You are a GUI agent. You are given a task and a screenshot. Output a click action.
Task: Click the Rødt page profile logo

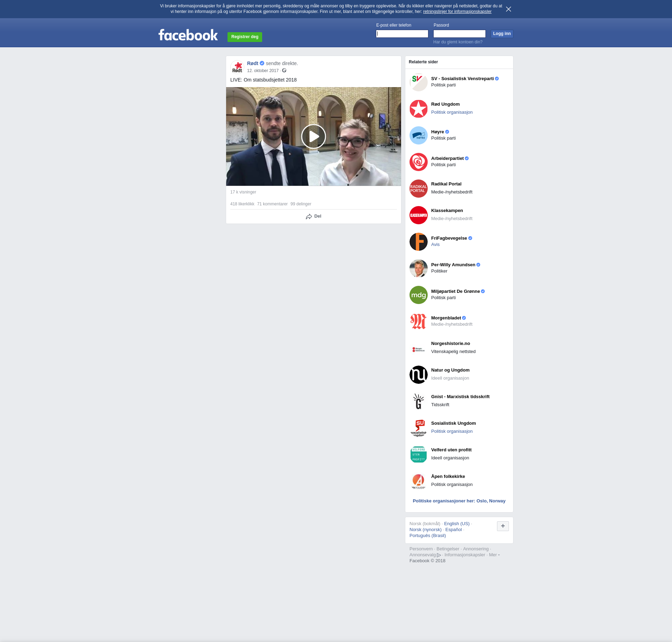237,67
